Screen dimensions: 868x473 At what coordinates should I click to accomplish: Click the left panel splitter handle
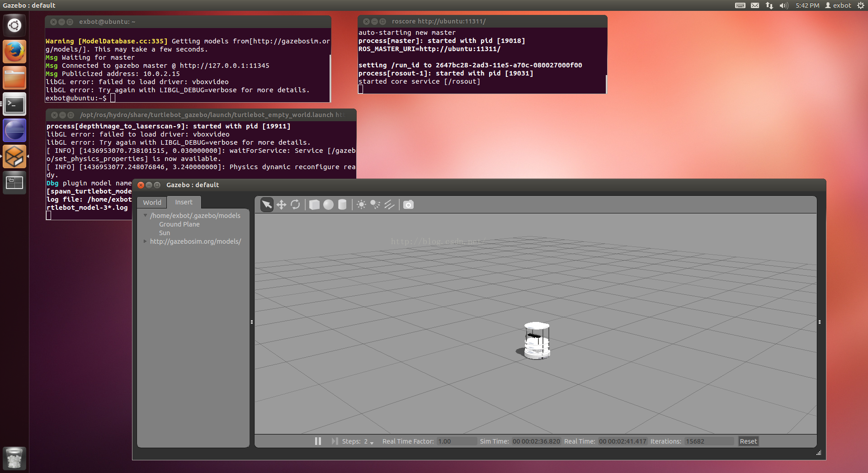click(x=252, y=322)
